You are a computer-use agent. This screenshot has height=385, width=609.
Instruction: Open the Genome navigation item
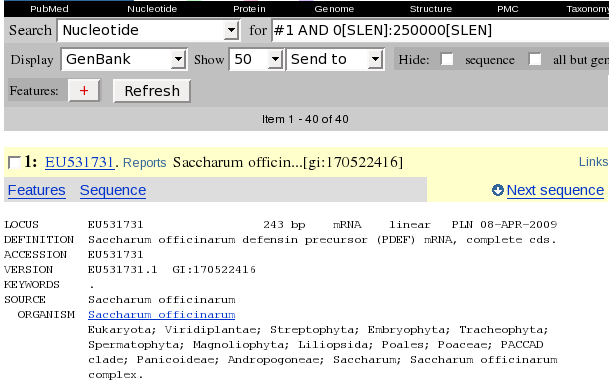[334, 9]
